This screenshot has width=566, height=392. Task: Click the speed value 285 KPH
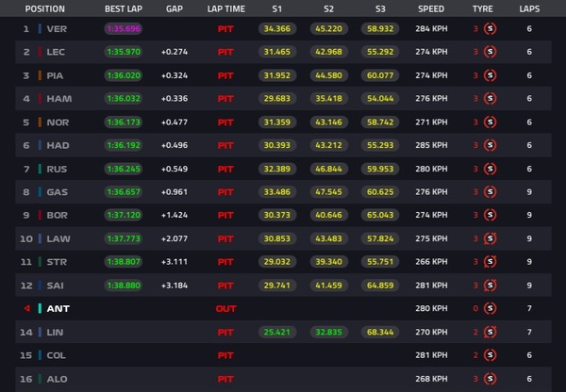tap(431, 145)
